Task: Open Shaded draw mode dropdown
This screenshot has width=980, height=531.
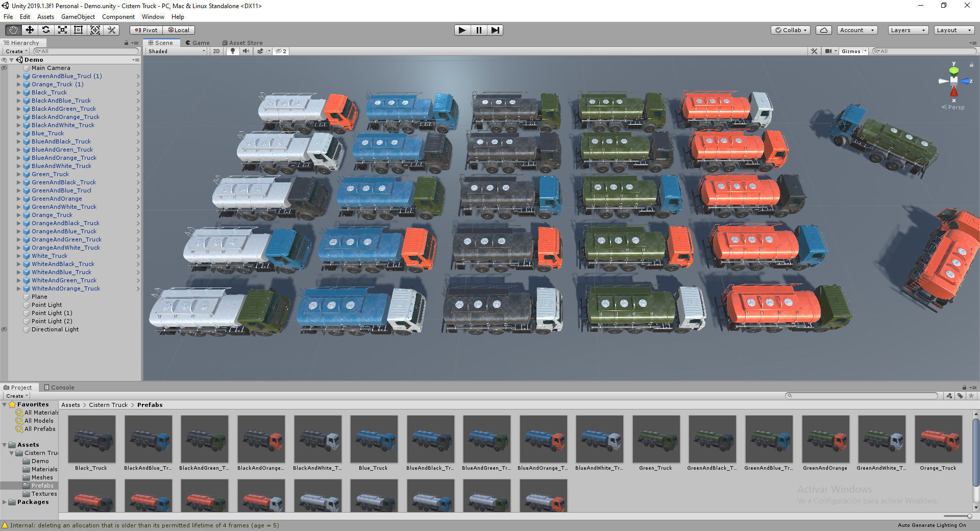Action: [x=176, y=51]
